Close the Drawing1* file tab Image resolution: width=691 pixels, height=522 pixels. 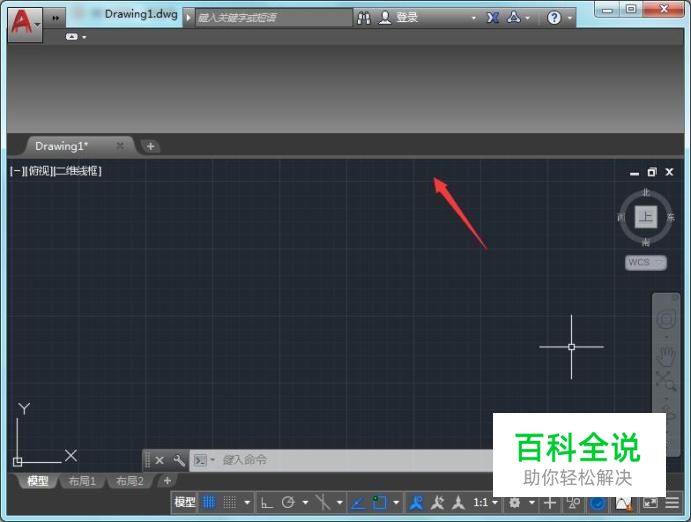[x=120, y=146]
